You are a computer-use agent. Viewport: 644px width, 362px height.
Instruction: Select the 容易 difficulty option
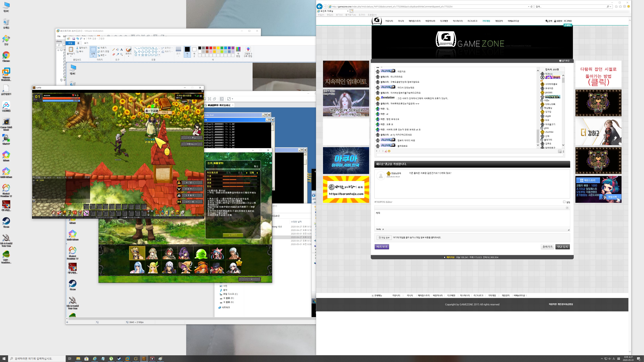228,173
